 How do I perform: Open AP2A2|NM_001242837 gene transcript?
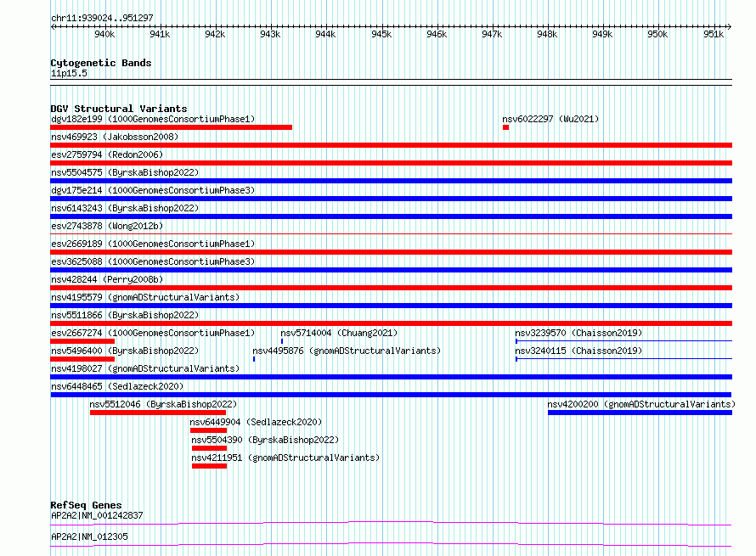coord(97,515)
